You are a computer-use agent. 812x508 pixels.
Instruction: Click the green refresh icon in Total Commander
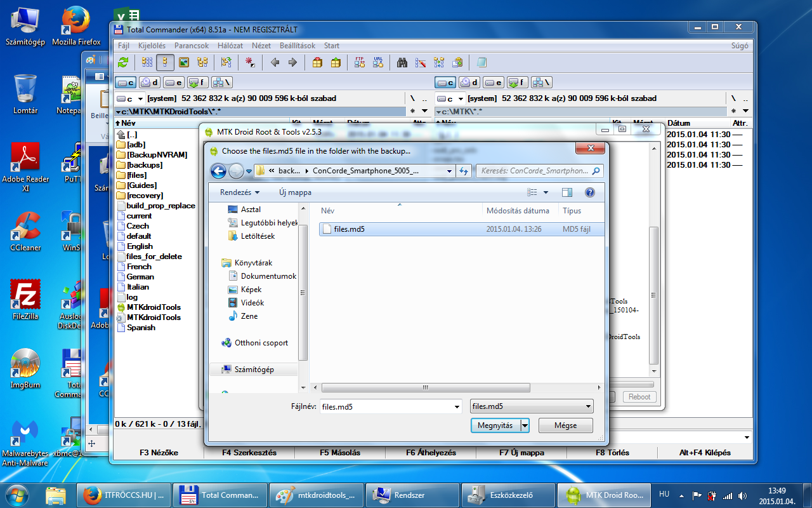pyautogui.click(x=123, y=62)
